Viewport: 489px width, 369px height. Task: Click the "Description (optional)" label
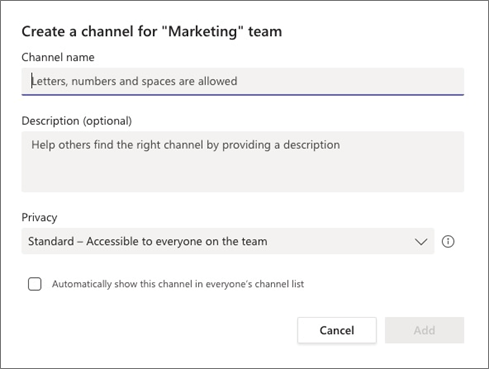coord(77,121)
